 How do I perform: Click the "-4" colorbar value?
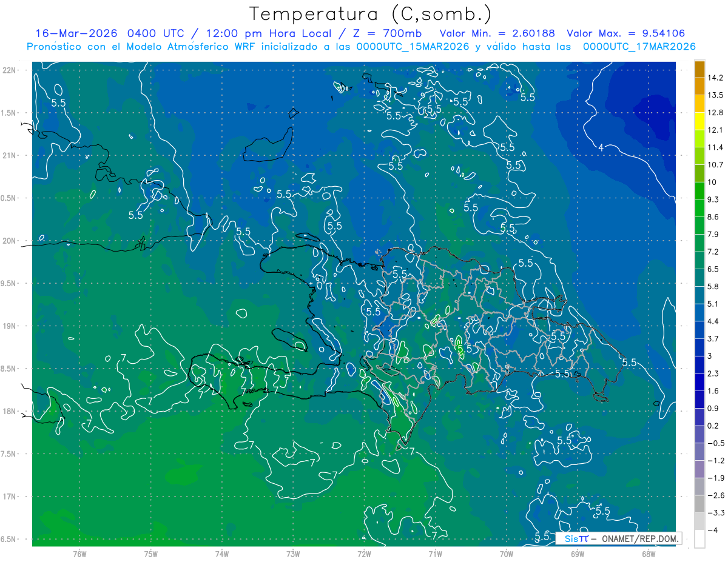coord(712,529)
